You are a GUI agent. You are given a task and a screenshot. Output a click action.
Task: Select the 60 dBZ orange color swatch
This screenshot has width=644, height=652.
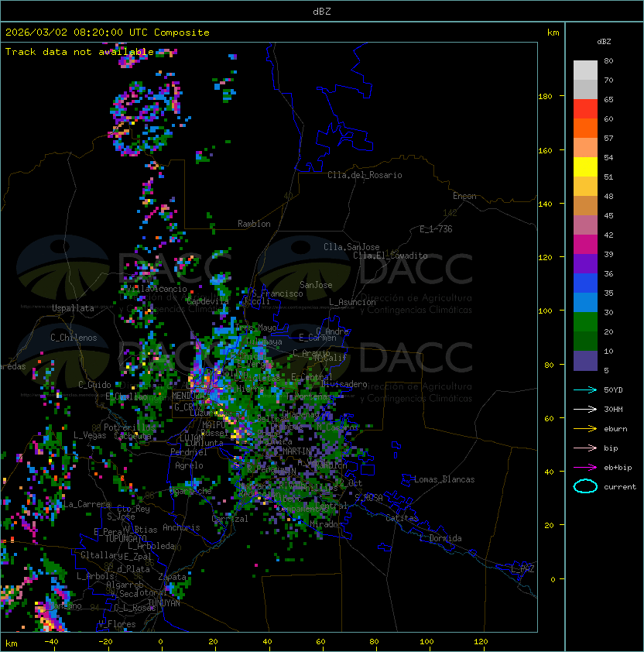(585, 128)
